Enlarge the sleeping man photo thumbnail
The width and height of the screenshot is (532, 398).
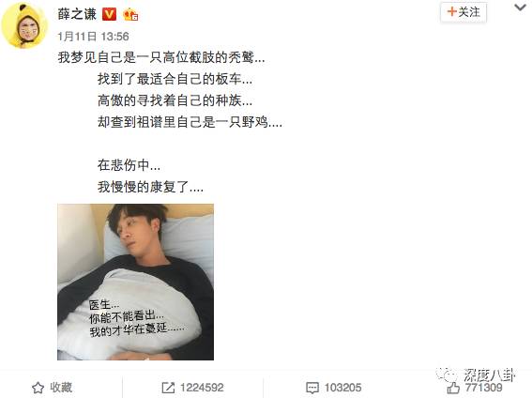tap(135, 282)
